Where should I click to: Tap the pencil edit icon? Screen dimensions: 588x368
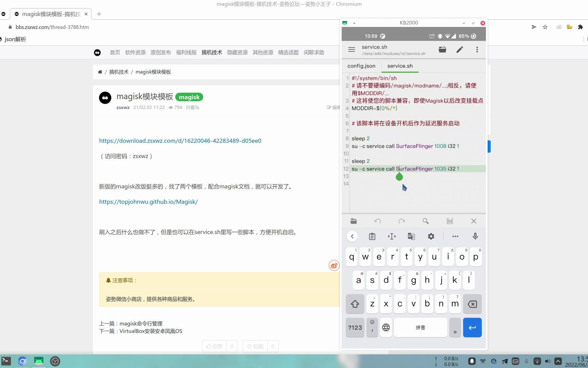pyautogui.click(x=460, y=50)
